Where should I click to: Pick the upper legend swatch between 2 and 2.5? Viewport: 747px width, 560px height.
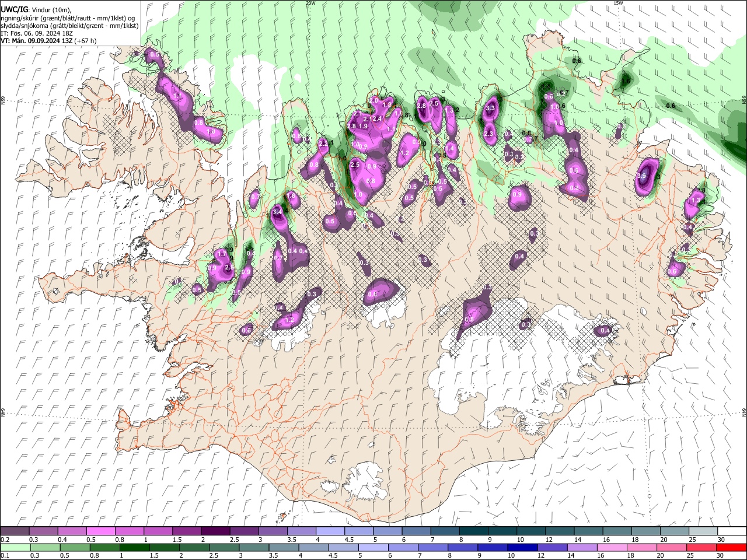(x=215, y=531)
